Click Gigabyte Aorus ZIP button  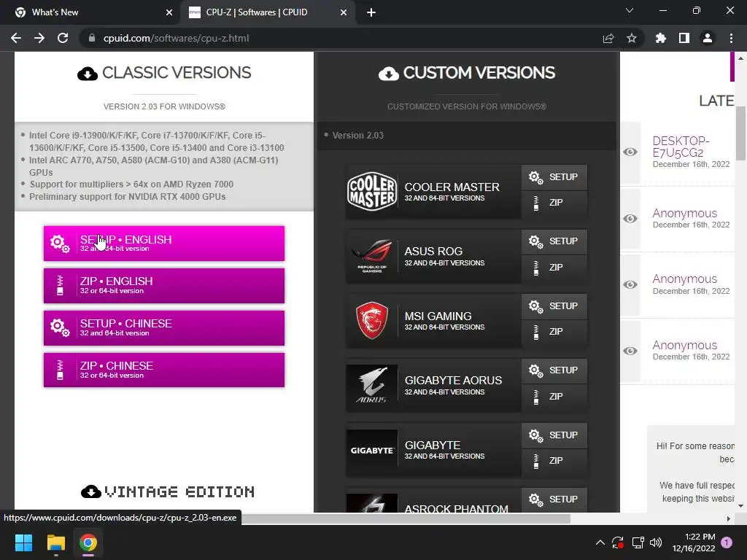click(554, 397)
